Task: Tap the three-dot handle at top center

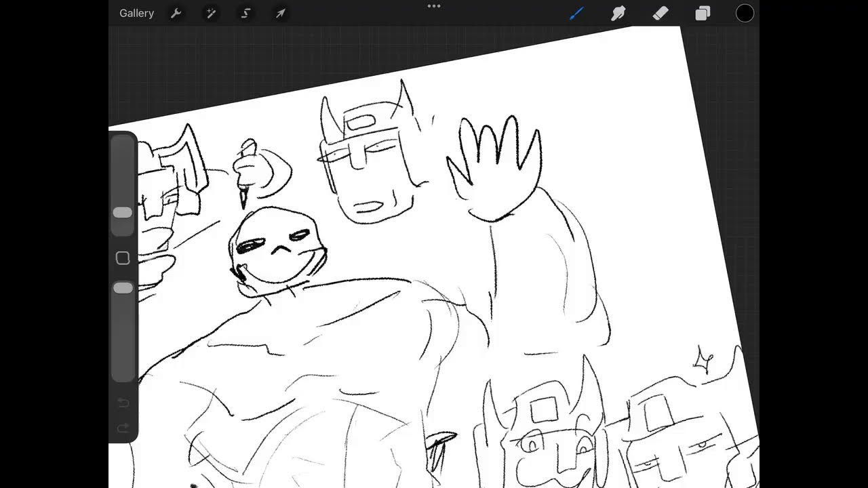Action: pyautogui.click(x=434, y=6)
